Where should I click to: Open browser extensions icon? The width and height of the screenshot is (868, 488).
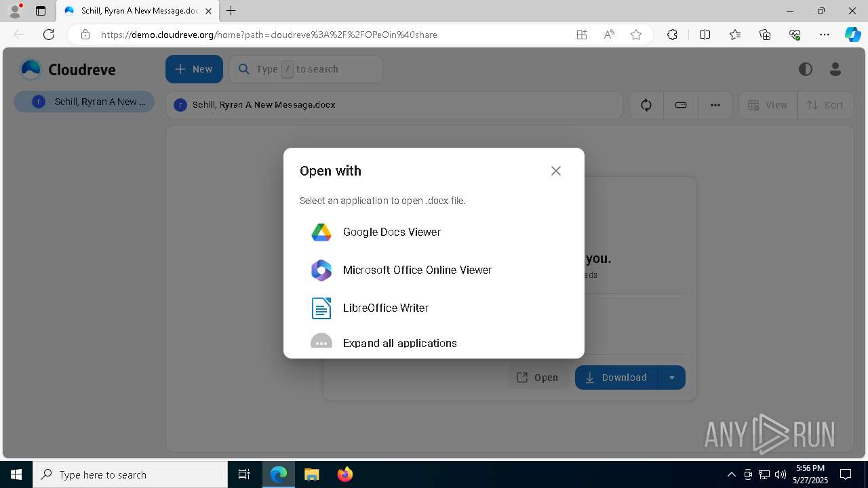click(x=672, y=35)
